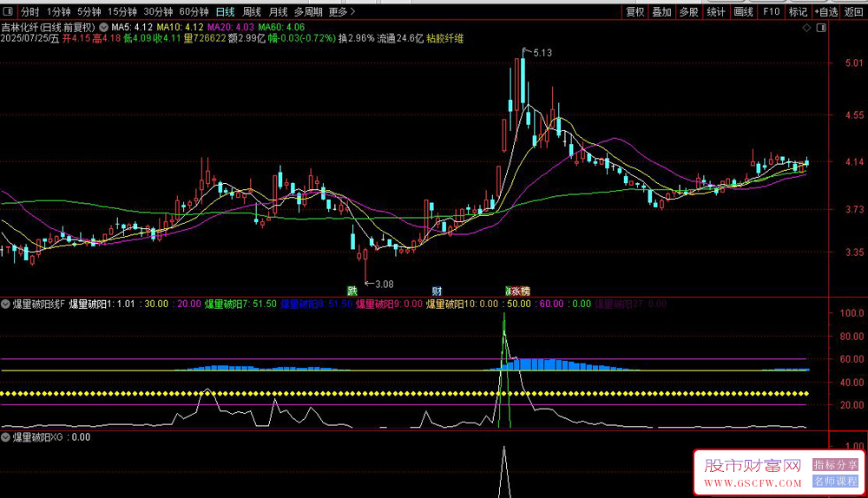The width and height of the screenshot is (868, 498).
Task: Switch to the 15分钟 period
Action: (122, 11)
